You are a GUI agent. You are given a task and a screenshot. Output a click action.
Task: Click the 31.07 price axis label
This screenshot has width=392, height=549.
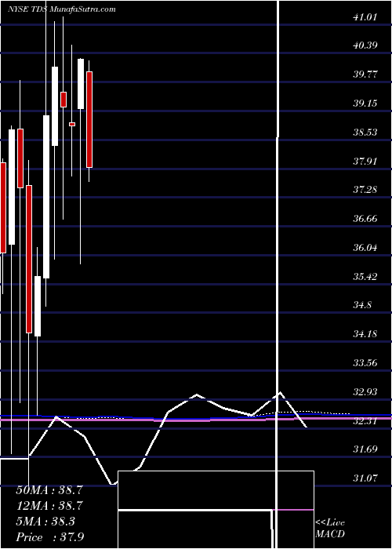pyautogui.click(x=365, y=478)
